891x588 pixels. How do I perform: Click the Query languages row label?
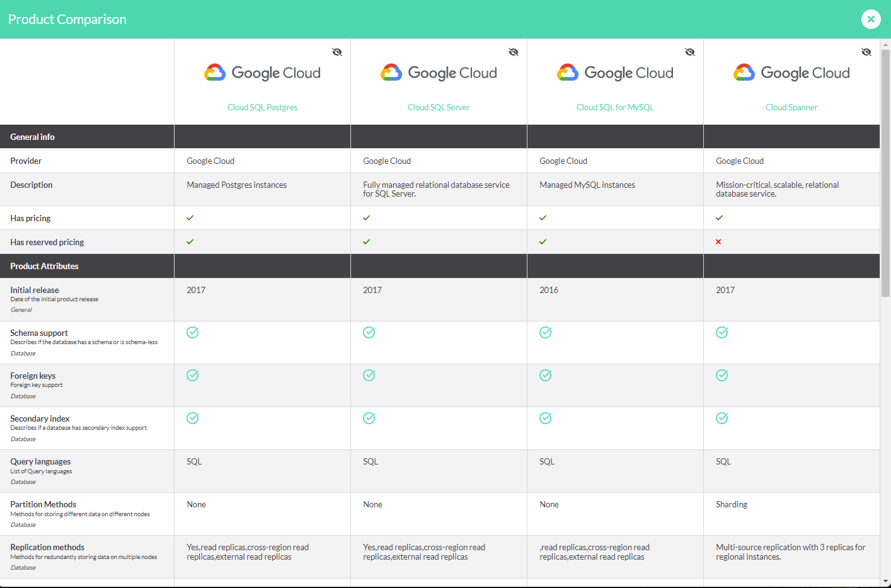point(40,461)
